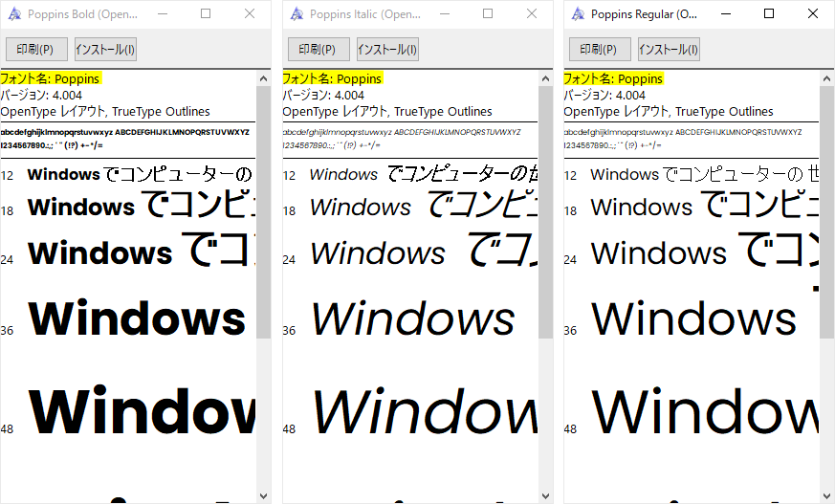Click scroll-down arrow in Poppins Regular window
The height and width of the screenshot is (504, 835).
click(x=826, y=496)
